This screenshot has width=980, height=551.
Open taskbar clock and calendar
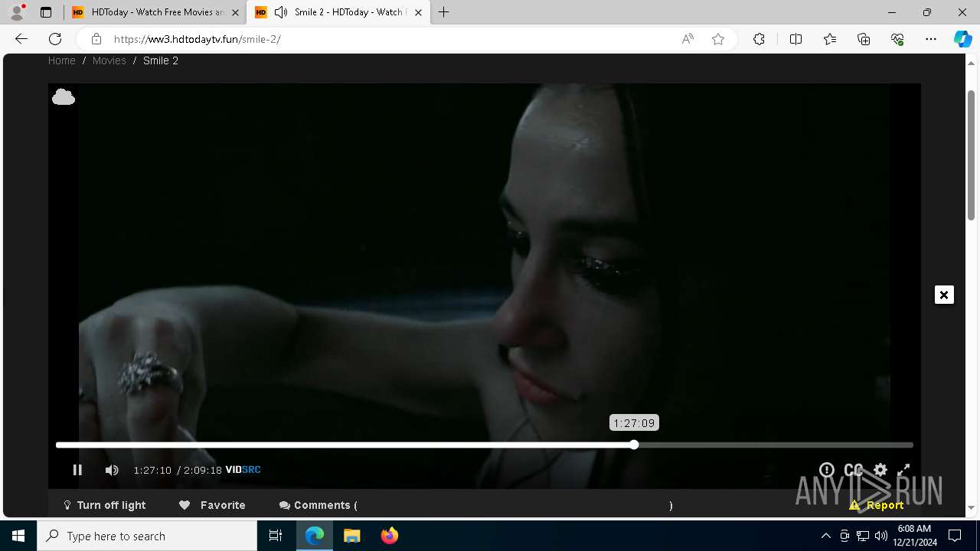point(914,536)
